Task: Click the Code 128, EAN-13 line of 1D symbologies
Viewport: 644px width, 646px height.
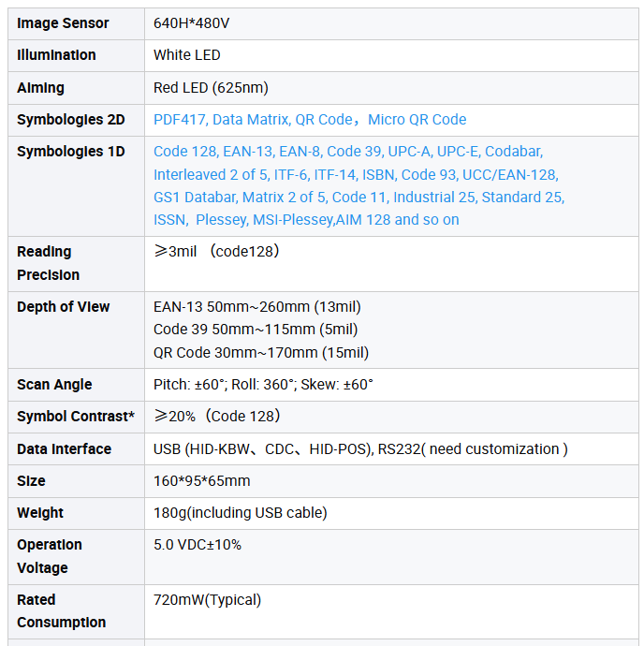Action: [348, 152]
